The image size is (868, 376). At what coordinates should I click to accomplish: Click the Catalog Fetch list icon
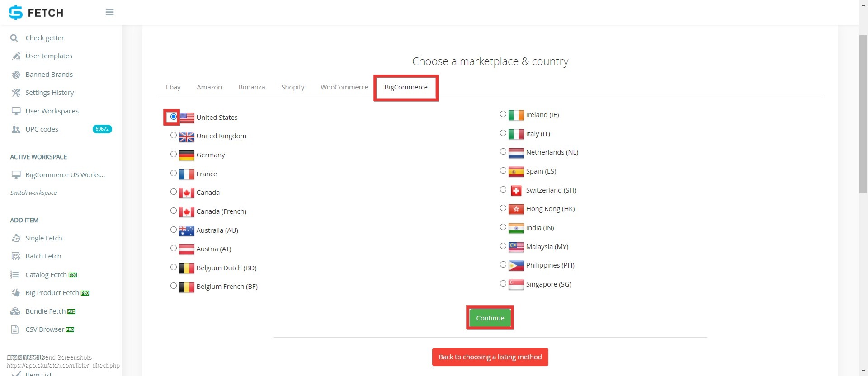tap(14, 275)
